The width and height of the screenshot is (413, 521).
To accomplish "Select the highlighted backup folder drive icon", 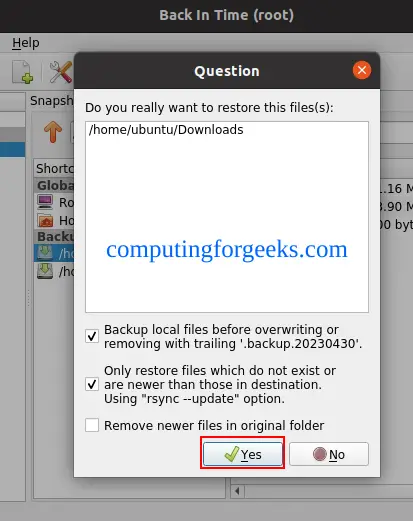I will [x=45, y=253].
